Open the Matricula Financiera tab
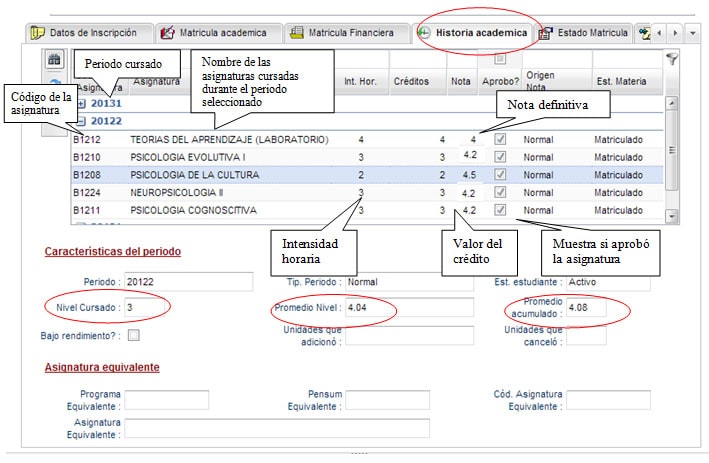The height and width of the screenshot is (463, 709). [347, 33]
